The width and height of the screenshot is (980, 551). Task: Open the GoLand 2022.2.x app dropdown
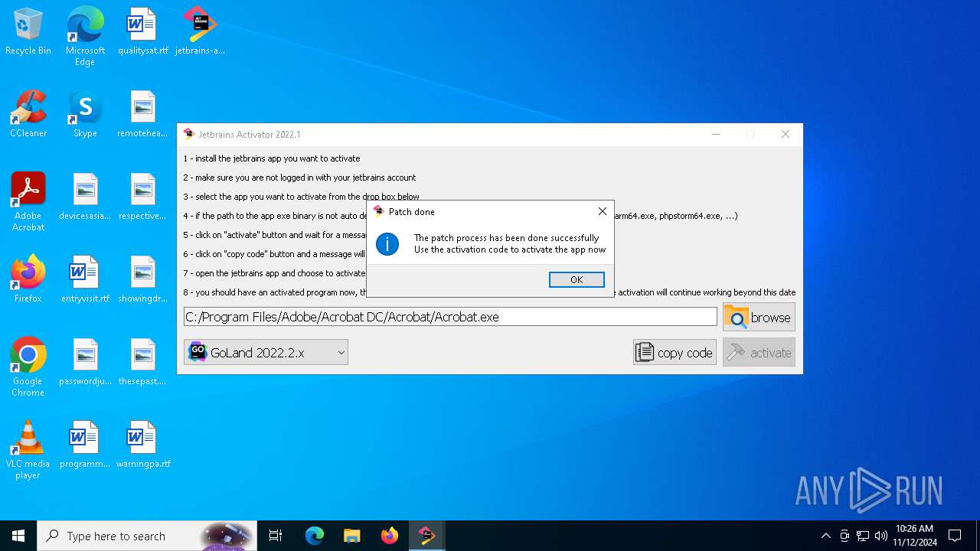point(266,352)
